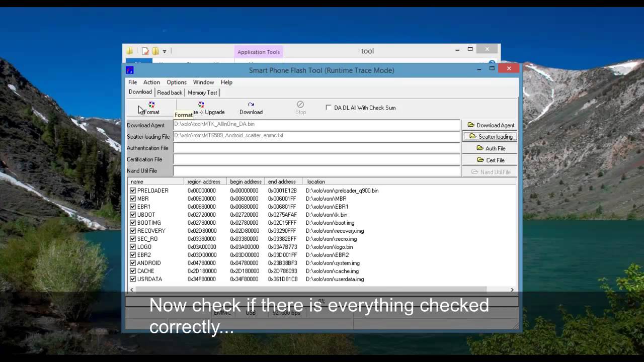Viewport: 644px width, 362px height.
Task: Click the Cert File browse button
Action: (490, 160)
